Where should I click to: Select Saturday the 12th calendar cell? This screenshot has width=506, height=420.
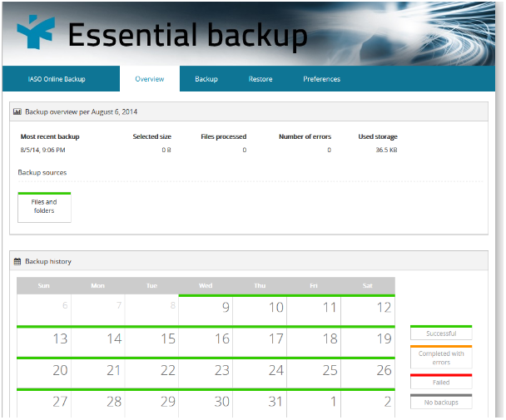(x=368, y=309)
